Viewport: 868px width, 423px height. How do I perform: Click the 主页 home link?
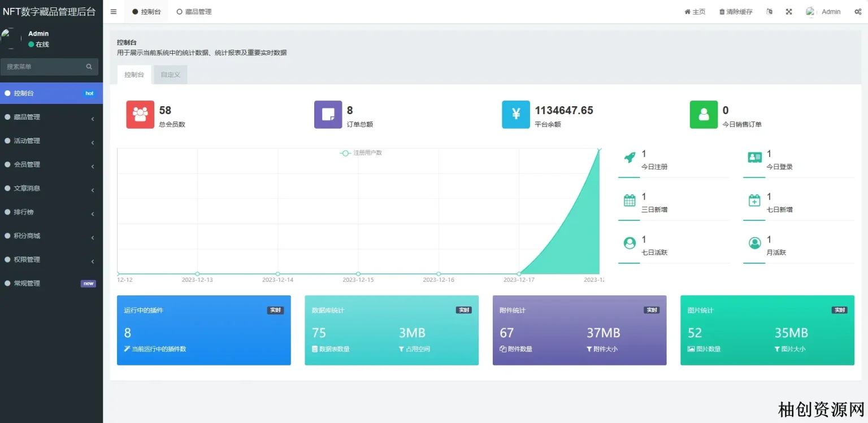pyautogui.click(x=695, y=12)
